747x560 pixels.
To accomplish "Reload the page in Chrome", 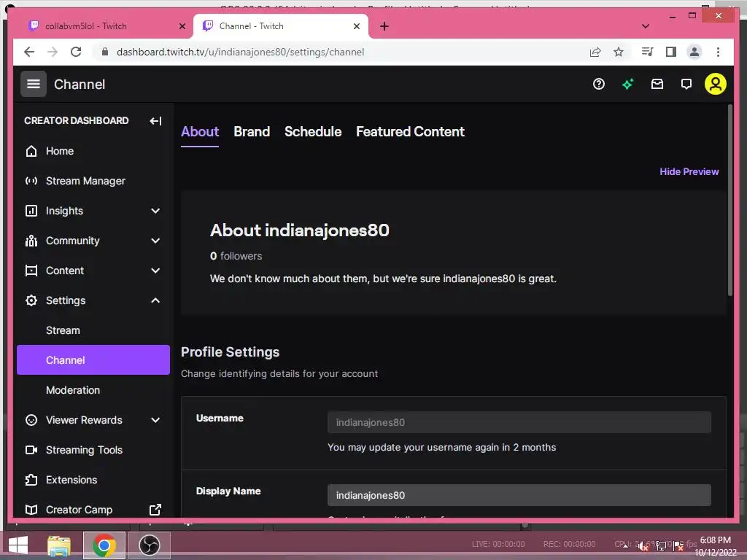I will [x=76, y=52].
